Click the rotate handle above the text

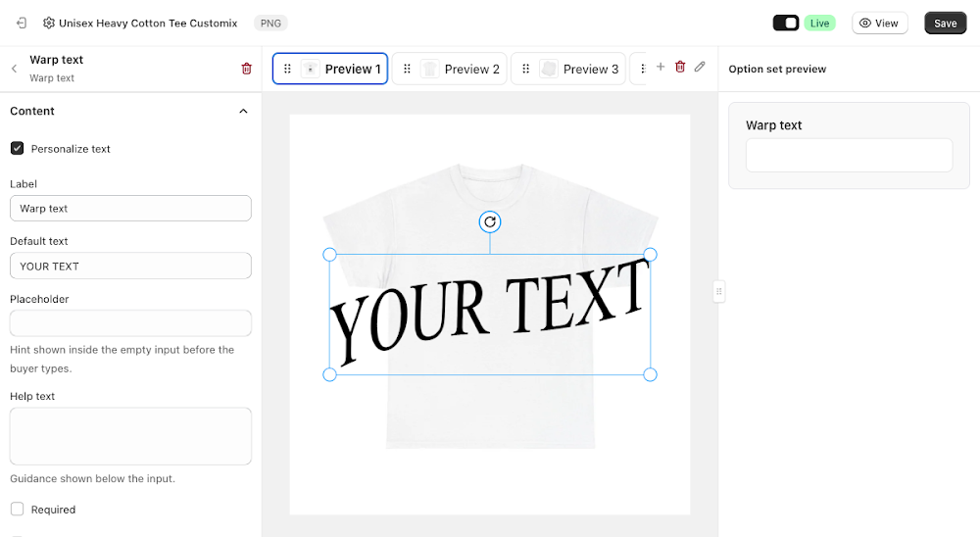click(490, 221)
